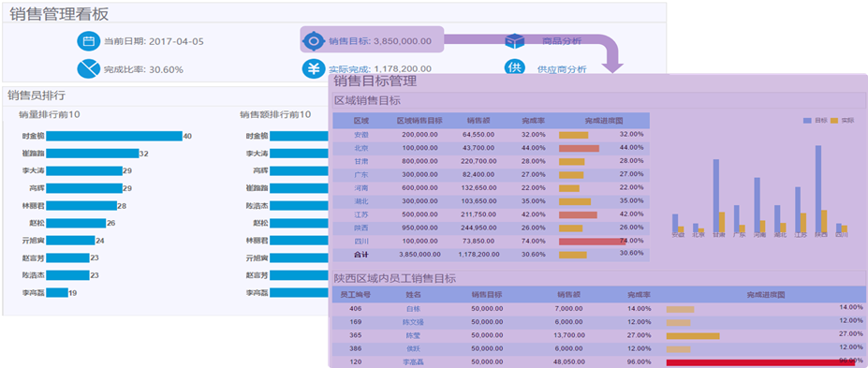Click the 甘肃 target column in chart

pos(715,196)
